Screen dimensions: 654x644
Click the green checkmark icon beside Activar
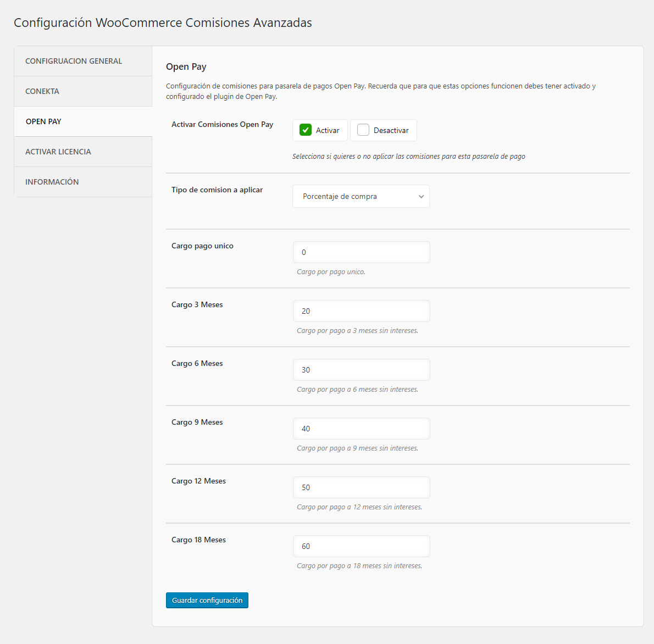[306, 130]
